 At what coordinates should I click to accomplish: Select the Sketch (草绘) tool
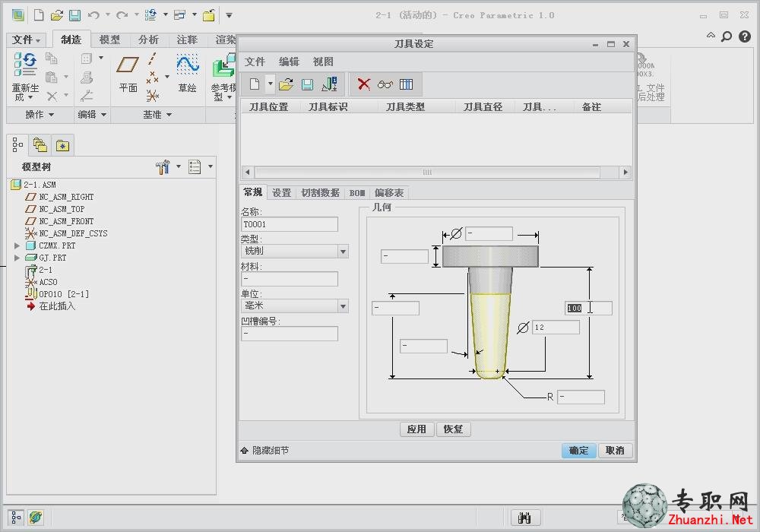tap(187, 65)
